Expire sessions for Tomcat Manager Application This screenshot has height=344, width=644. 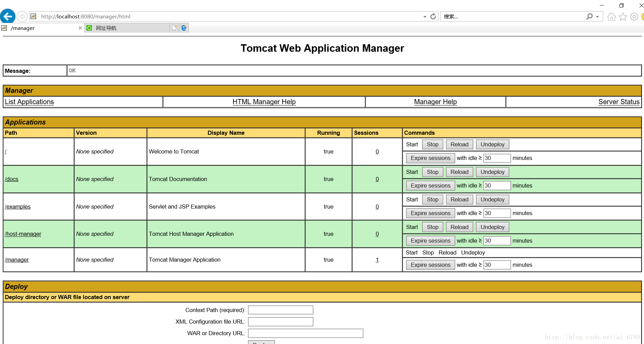pyautogui.click(x=430, y=265)
